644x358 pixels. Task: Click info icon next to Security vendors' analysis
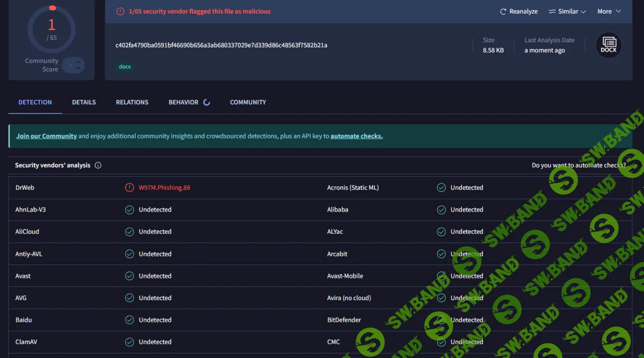click(x=98, y=165)
